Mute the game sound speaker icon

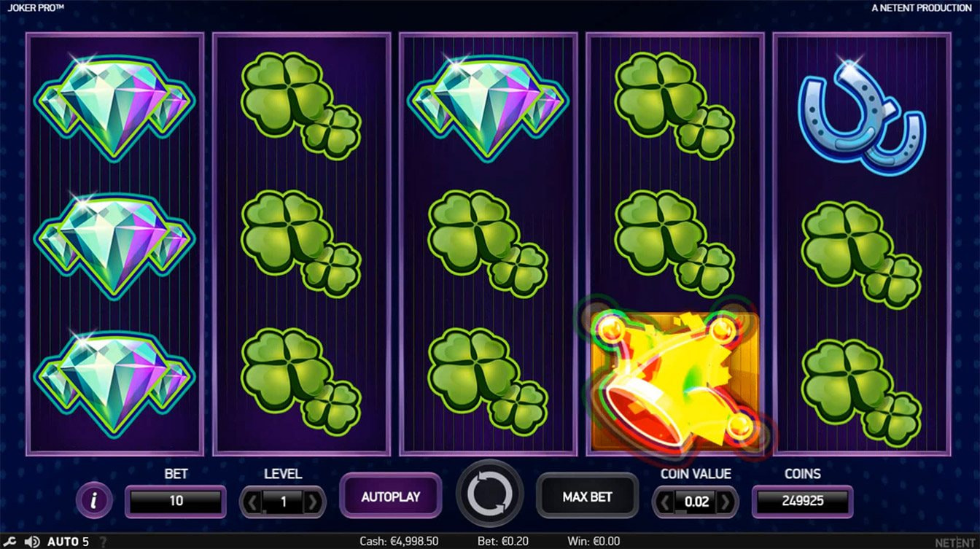[31, 542]
